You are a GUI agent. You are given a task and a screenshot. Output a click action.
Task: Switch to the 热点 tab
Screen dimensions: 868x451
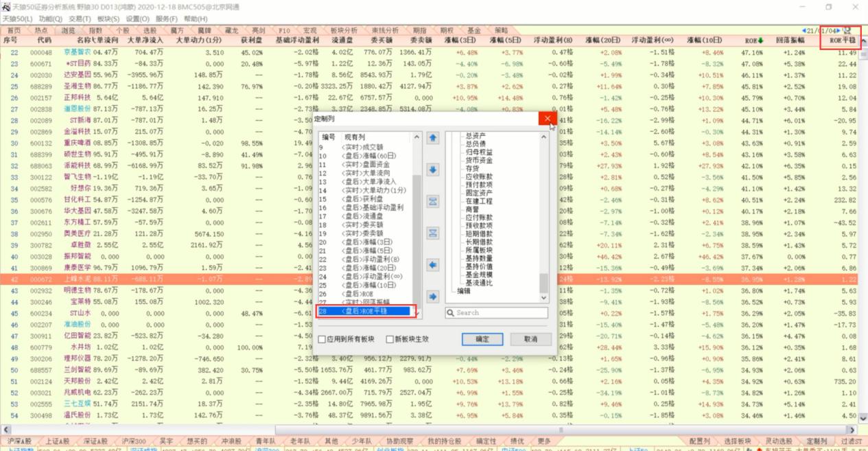coord(41,30)
